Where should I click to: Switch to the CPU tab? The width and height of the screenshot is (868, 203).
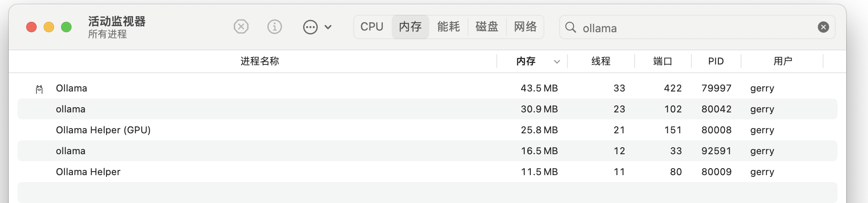[x=372, y=27]
